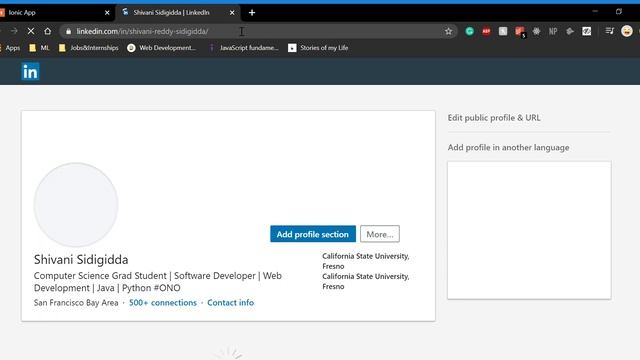Open the media control playlist icon
The image size is (640, 360).
click(x=610, y=31)
